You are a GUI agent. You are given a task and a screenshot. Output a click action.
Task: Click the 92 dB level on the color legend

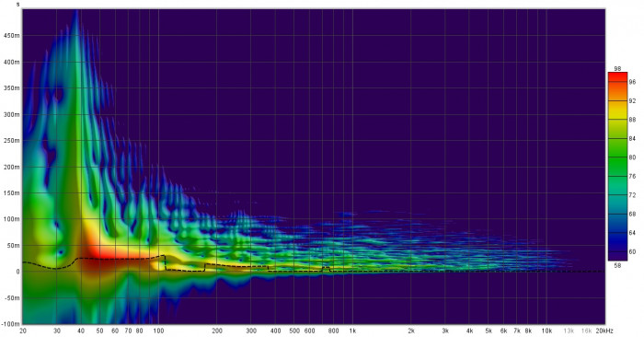pyautogui.click(x=632, y=100)
